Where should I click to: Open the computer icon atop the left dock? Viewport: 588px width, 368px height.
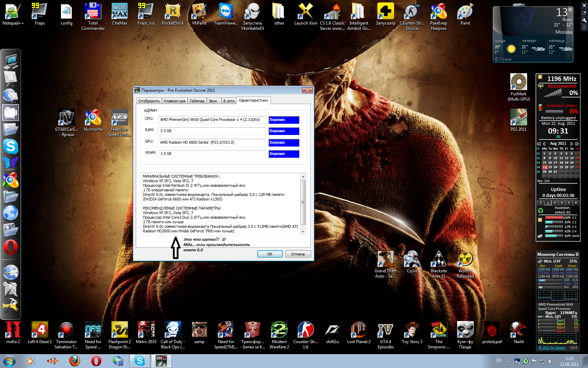click(10, 62)
